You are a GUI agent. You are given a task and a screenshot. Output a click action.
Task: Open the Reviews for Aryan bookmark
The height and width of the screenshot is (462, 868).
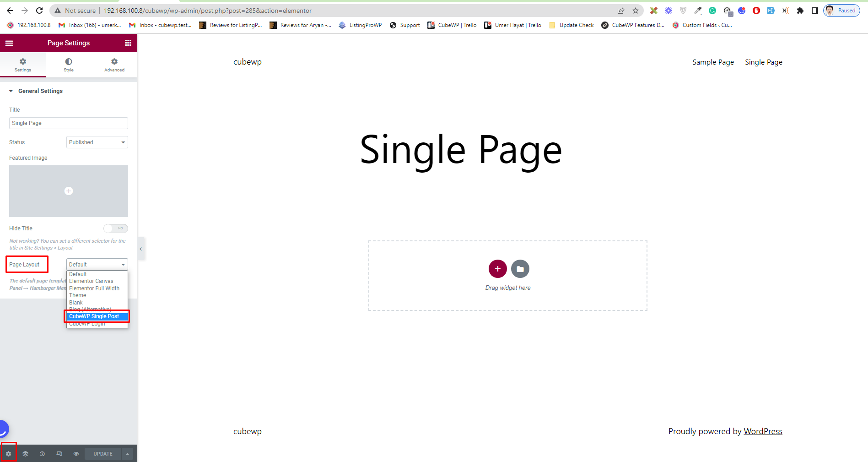pyautogui.click(x=301, y=25)
